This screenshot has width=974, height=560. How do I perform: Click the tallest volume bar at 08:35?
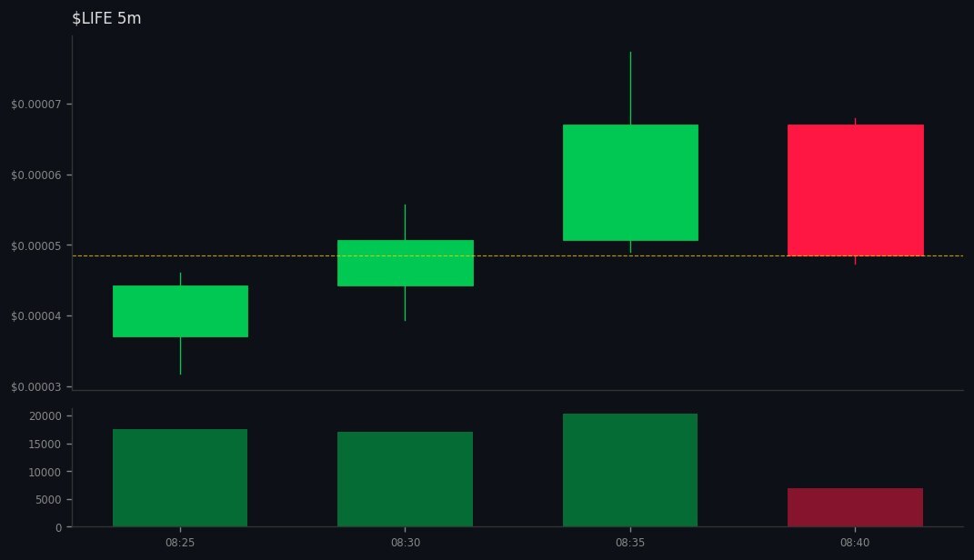630,471
